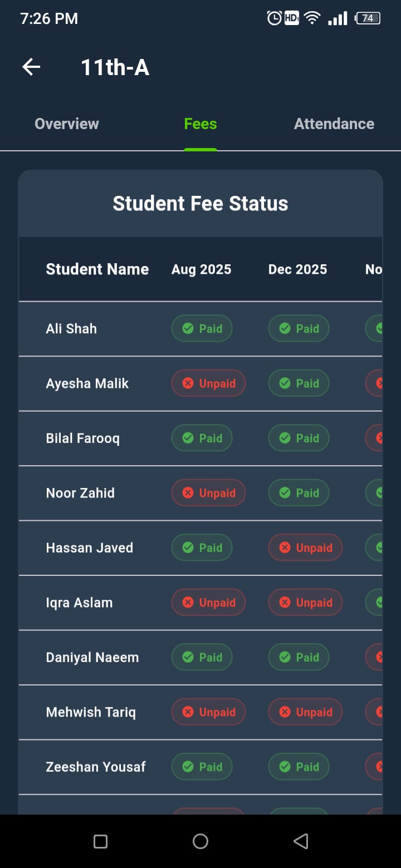Tap Android Home circle icon
Viewport: 401px width, 868px height.
pyautogui.click(x=200, y=841)
